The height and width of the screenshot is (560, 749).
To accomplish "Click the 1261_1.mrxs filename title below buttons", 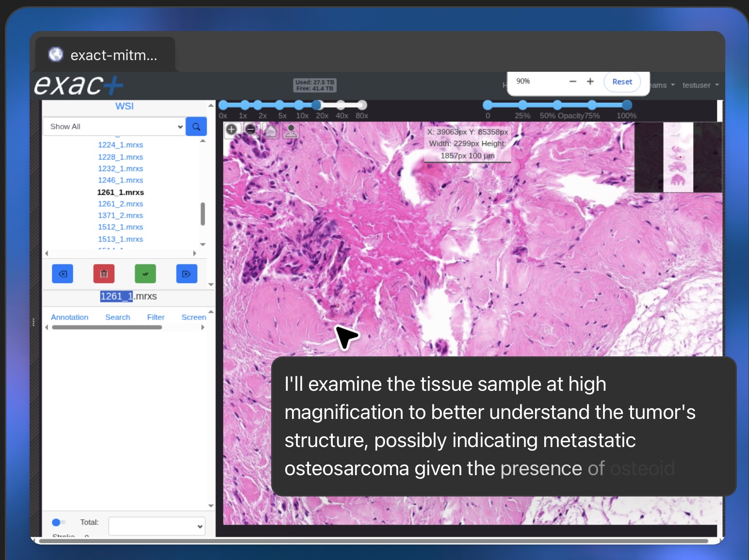I will coord(129,296).
